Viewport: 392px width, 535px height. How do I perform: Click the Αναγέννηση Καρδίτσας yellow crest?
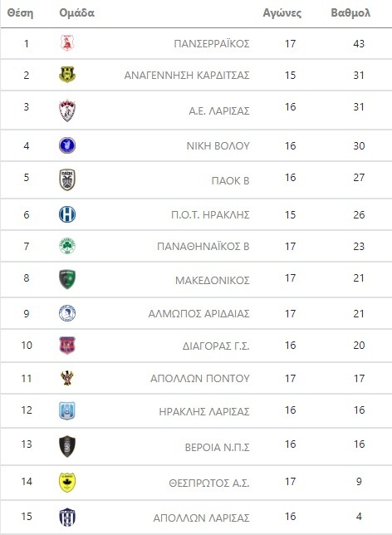click(67, 75)
